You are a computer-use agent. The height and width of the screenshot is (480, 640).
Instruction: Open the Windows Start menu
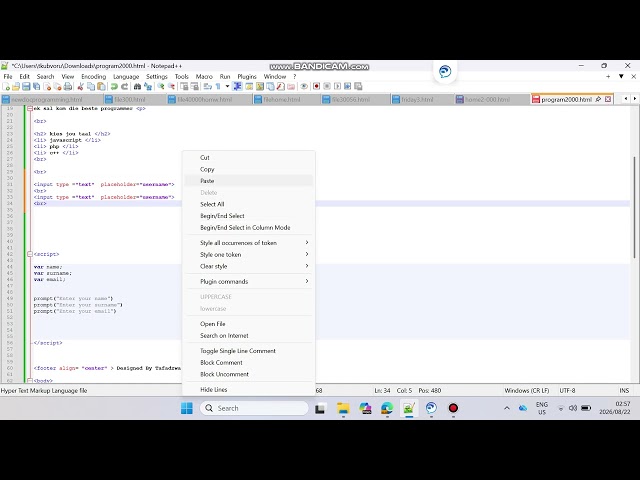(x=187, y=408)
